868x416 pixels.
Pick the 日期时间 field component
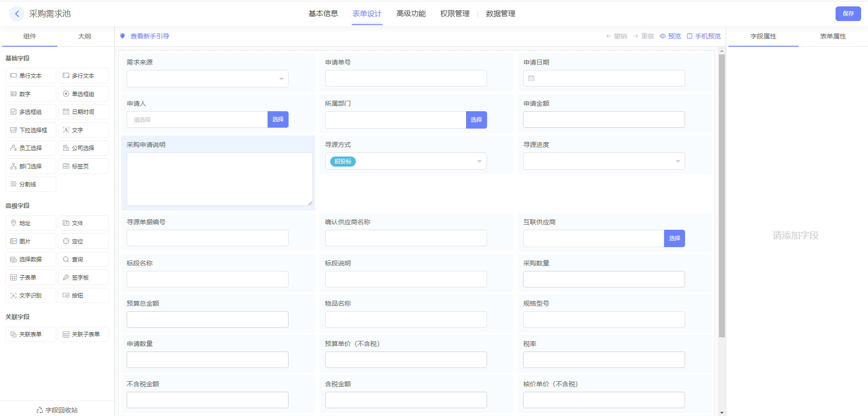(x=83, y=112)
